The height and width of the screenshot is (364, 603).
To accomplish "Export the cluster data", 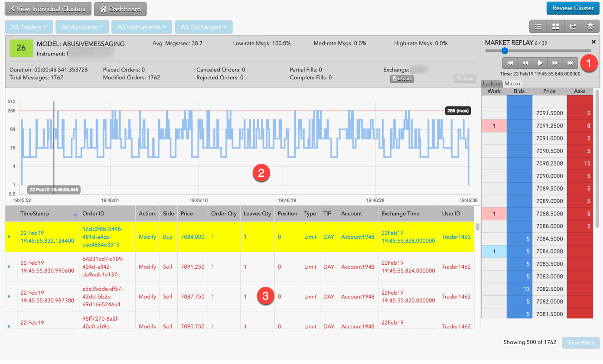I will pos(402,79).
